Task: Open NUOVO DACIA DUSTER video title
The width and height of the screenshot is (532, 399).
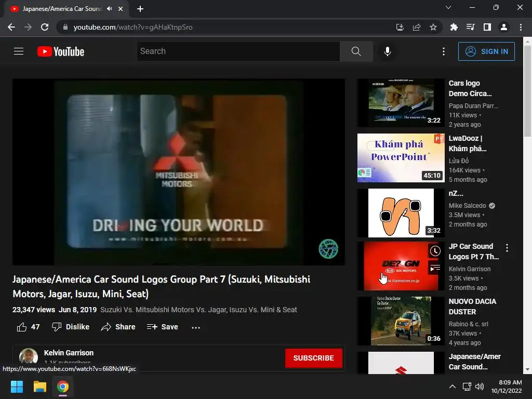Action: point(472,307)
